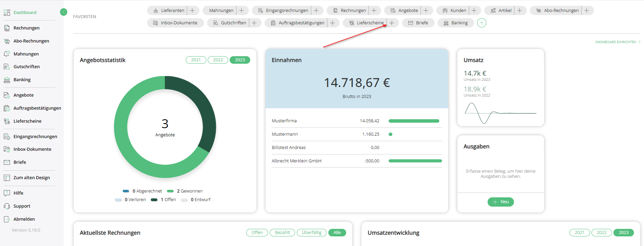Click the plus icon next to Gutschriften favorite
The height and width of the screenshot is (246, 644).
pyautogui.click(x=254, y=23)
